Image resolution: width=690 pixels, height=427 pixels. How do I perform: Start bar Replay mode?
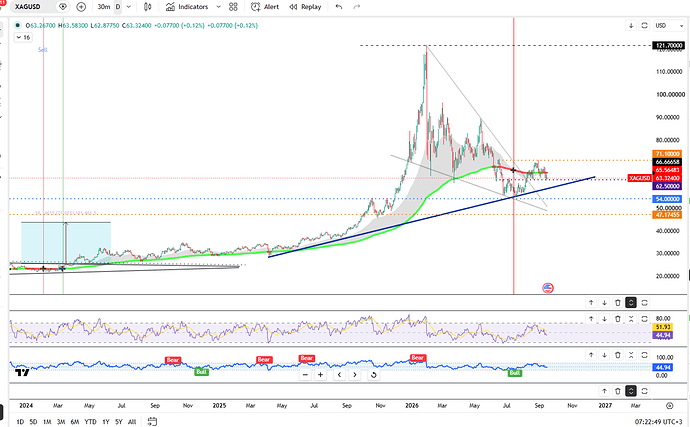[305, 7]
